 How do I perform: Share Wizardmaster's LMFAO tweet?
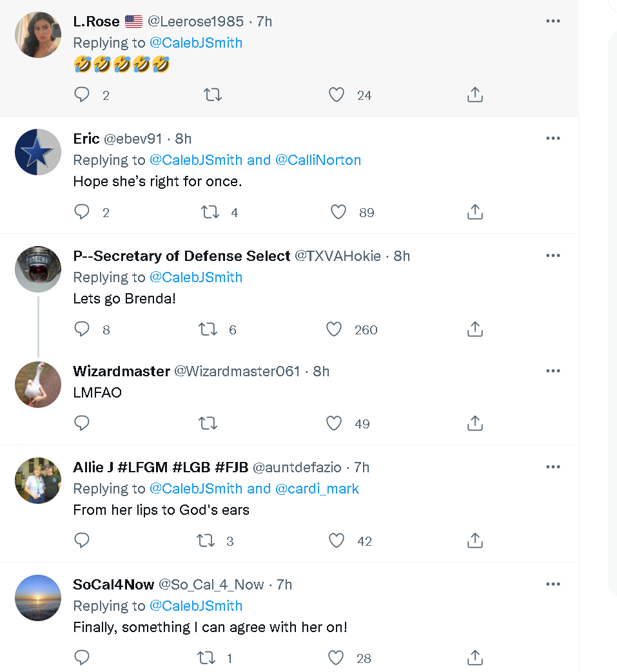point(475,424)
